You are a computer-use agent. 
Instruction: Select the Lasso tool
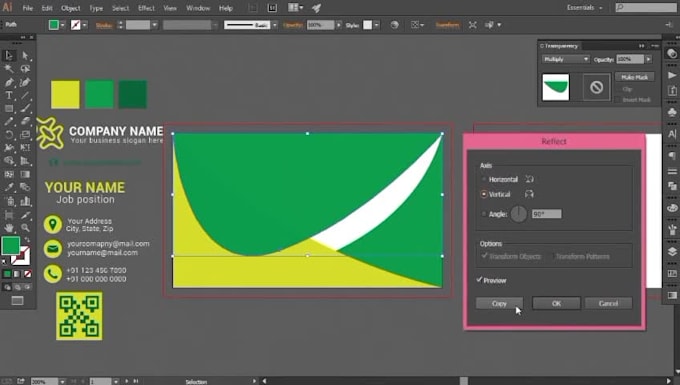click(25, 69)
